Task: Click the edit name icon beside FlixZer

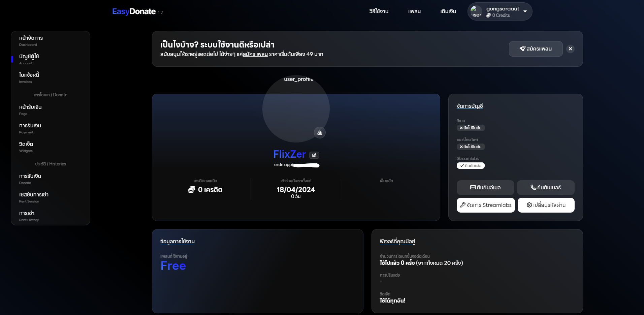Action: point(314,155)
